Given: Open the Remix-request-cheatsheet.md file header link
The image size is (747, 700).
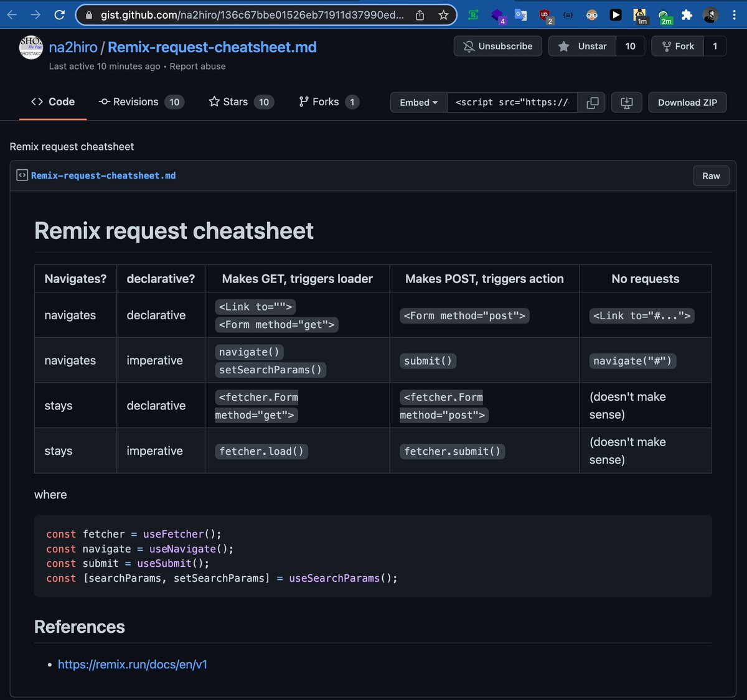Looking at the screenshot, I should [x=103, y=176].
